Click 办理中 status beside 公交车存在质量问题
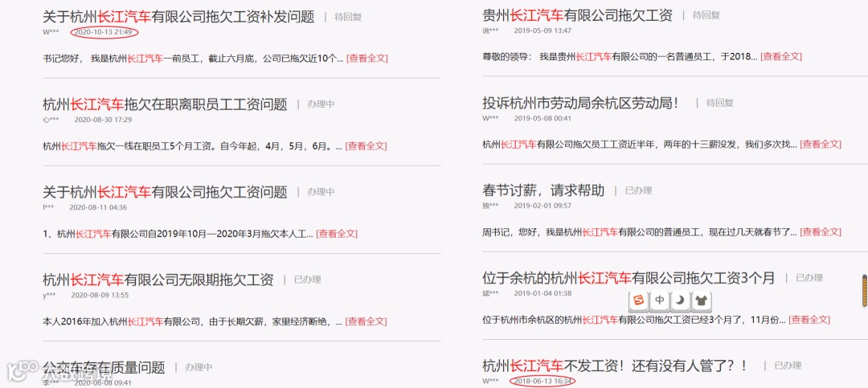The image size is (868, 388). click(x=199, y=367)
